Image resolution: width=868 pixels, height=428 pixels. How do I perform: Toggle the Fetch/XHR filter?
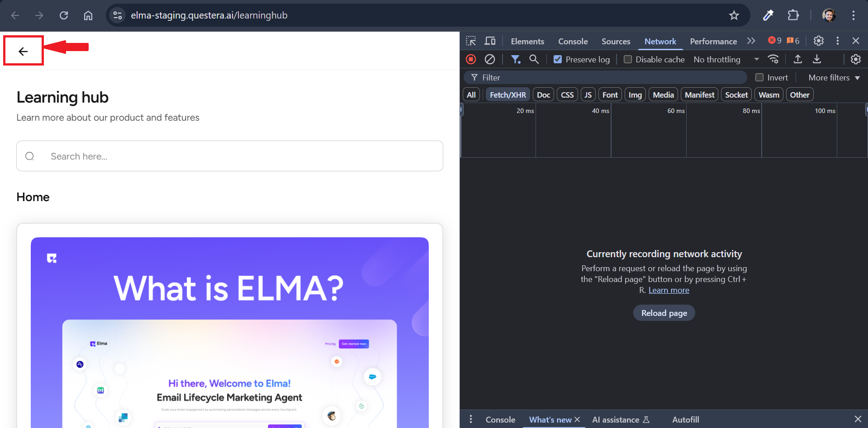[508, 95]
